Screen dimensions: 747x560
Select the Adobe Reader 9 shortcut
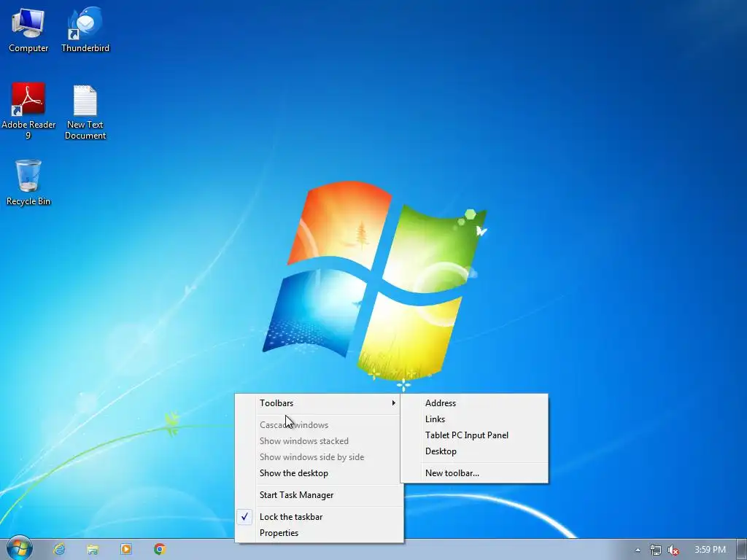[28, 111]
